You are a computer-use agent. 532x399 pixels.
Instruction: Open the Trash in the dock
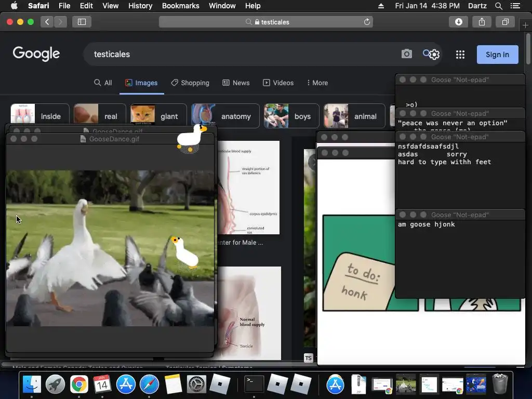click(500, 384)
